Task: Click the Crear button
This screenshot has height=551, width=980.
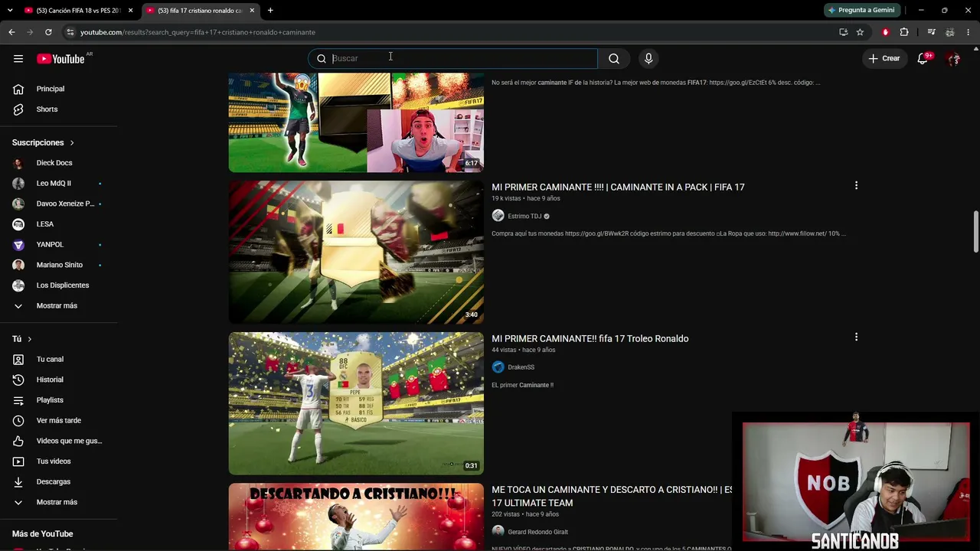Action: tap(884, 58)
